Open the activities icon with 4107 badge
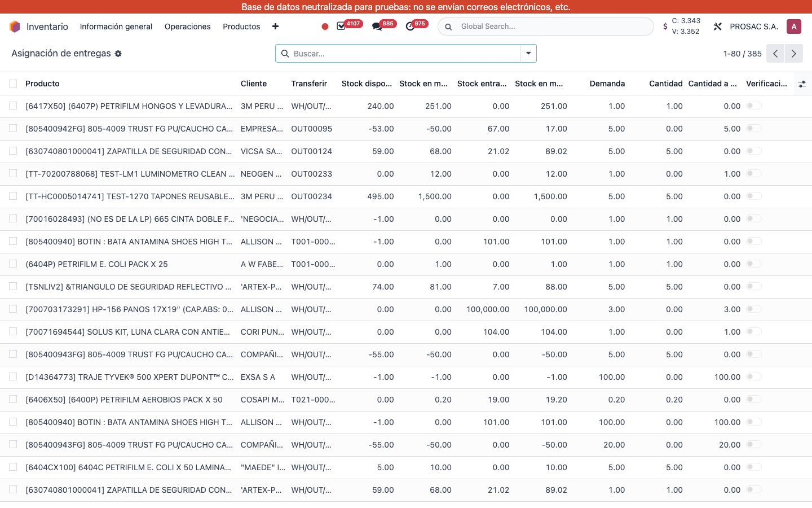The width and height of the screenshot is (812, 508). click(x=341, y=27)
